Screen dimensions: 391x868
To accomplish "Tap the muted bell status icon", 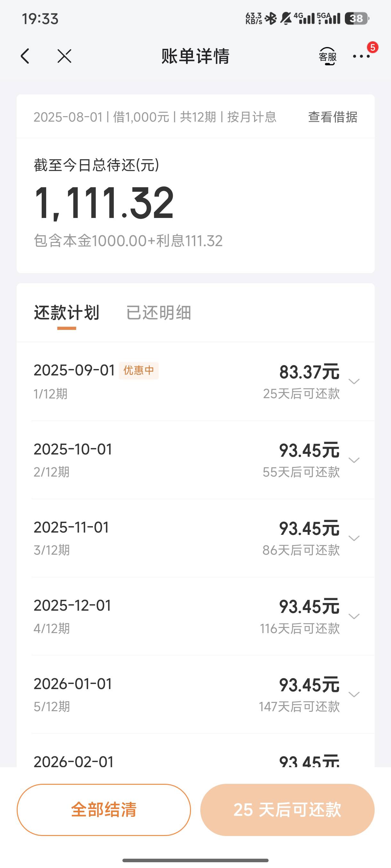I will (x=286, y=19).
